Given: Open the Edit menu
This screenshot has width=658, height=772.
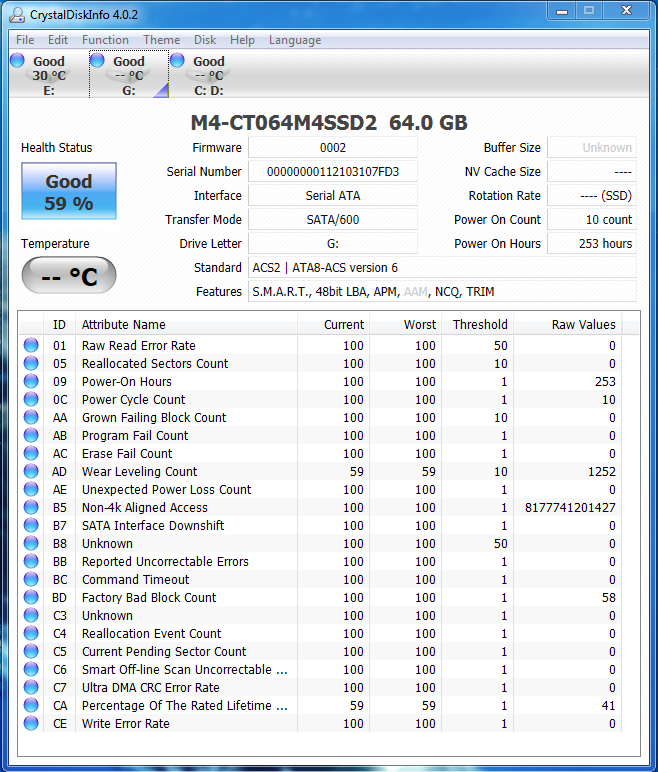Looking at the screenshot, I should pos(58,40).
